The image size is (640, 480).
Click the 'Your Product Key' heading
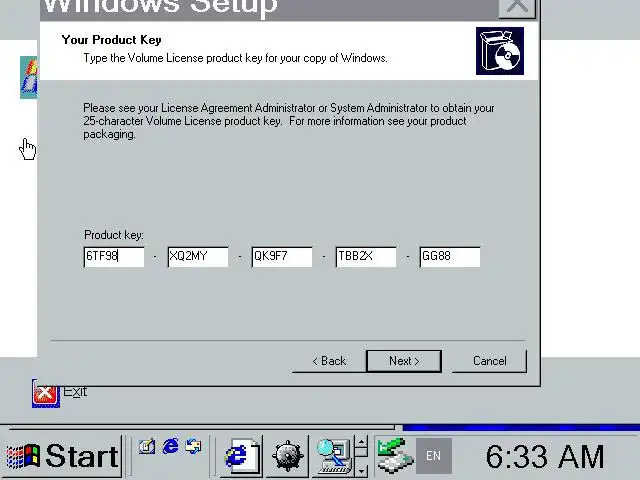(x=111, y=40)
